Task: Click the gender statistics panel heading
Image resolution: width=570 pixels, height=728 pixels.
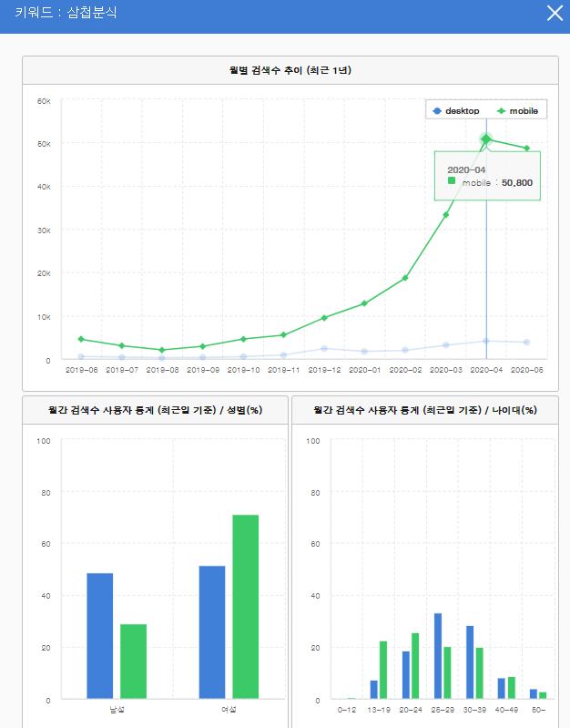Action: [155, 410]
